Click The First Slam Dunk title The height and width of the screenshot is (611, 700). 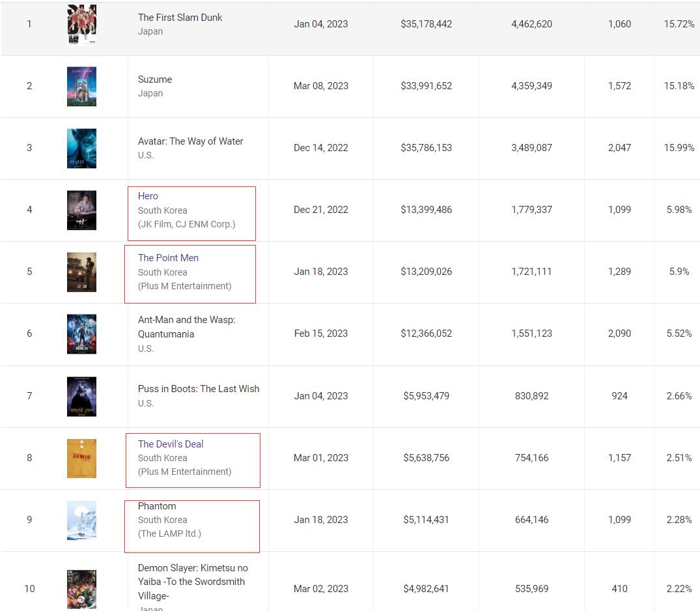(x=180, y=18)
